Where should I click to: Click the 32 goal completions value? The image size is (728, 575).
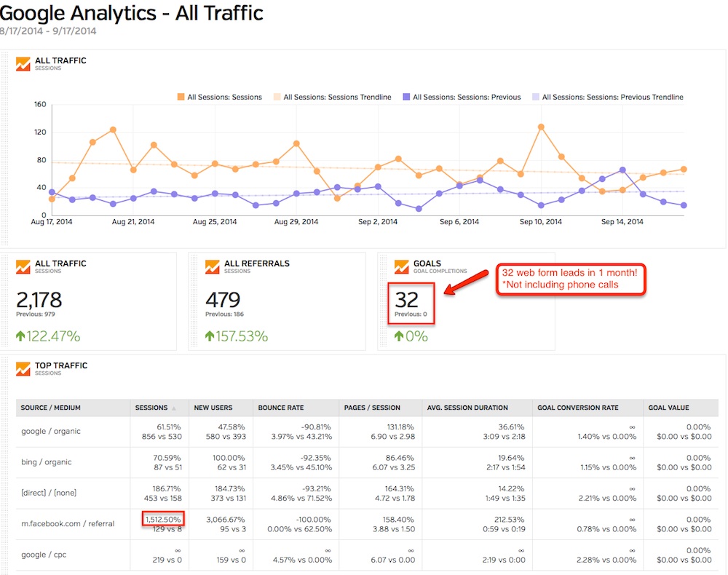pos(407,300)
